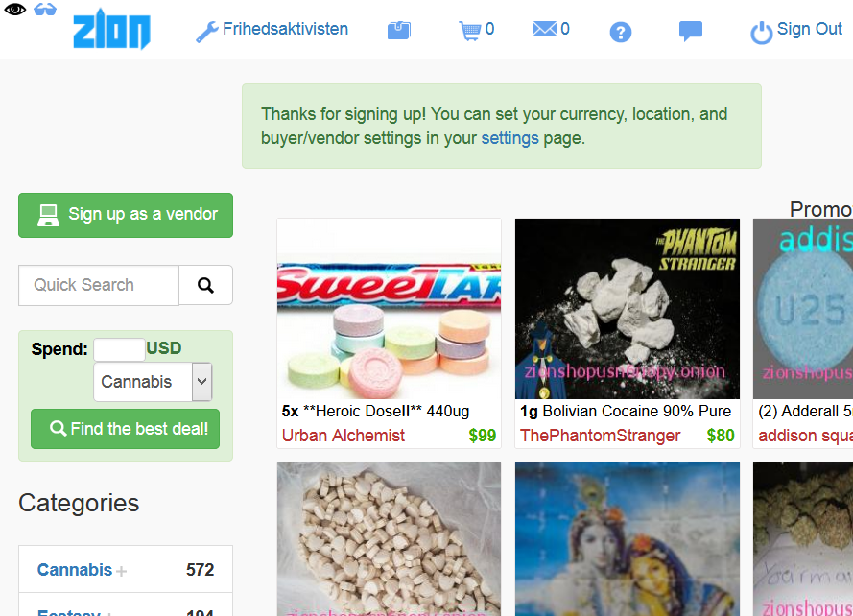Open Frihedsaktivisten account settings wrench
Viewport: 853px width, 616px height.
coord(206,32)
